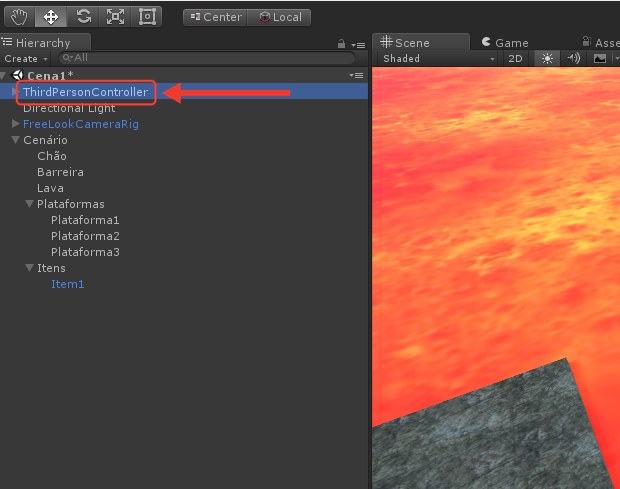
Task: Select the Rotate tool
Action: click(x=83, y=17)
